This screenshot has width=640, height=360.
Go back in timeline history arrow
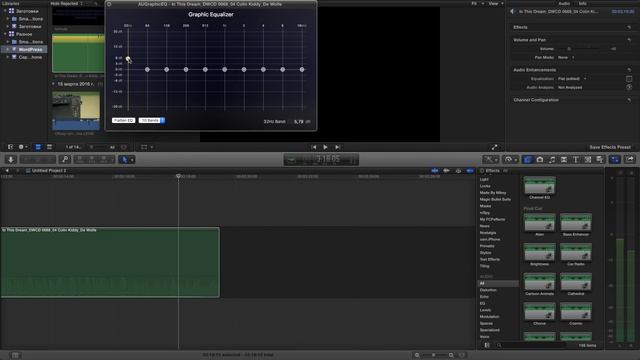(7, 171)
